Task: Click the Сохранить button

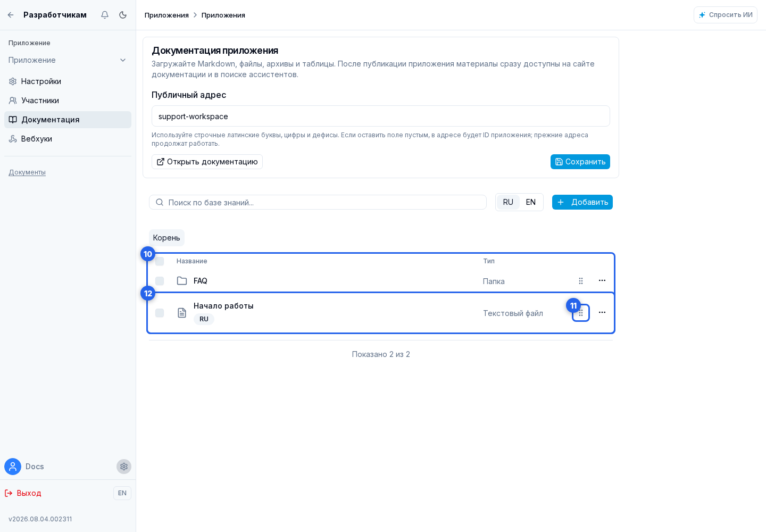Action: click(x=580, y=162)
